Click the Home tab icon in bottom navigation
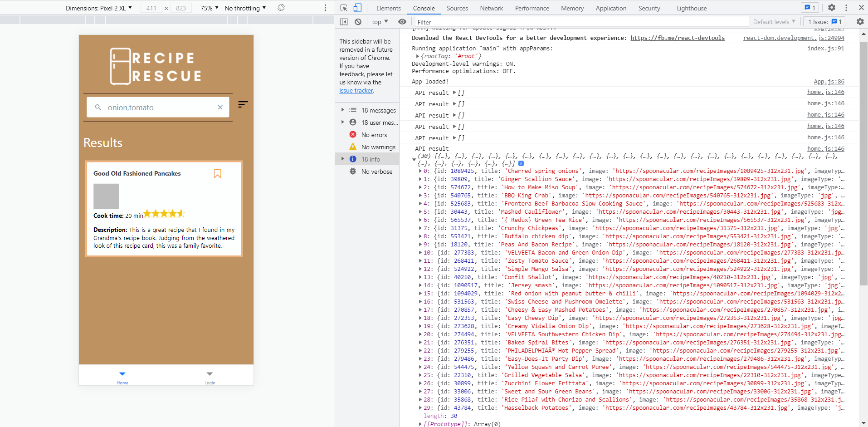This screenshot has width=868, height=427. 122,374
